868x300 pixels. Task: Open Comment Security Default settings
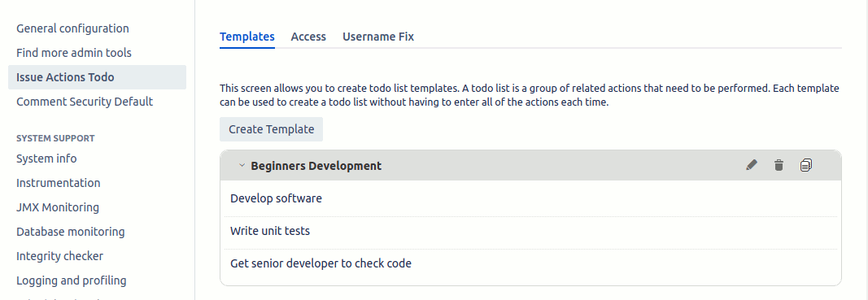pyautogui.click(x=85, y=102)
